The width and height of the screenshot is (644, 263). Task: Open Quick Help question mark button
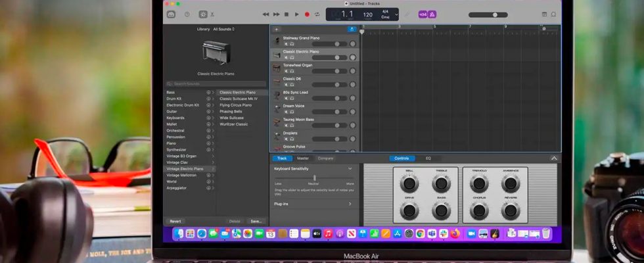pyautogui.click(x=187, y=14)
